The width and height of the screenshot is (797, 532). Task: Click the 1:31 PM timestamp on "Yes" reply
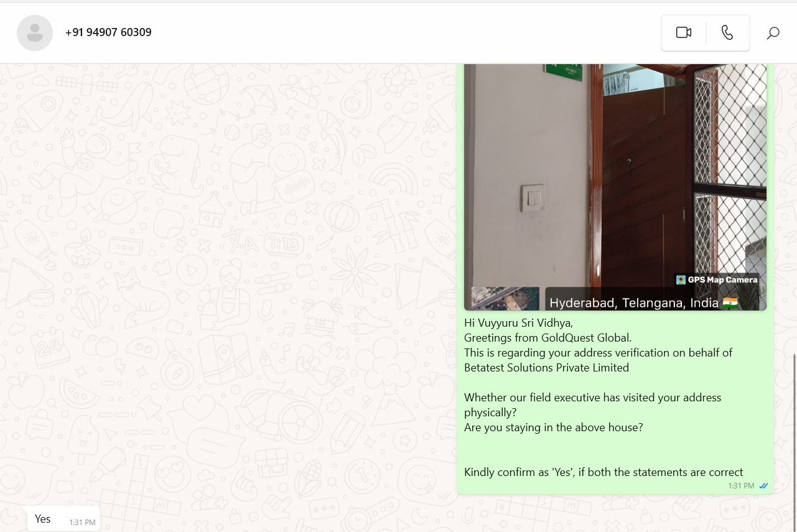pos(82,523)
